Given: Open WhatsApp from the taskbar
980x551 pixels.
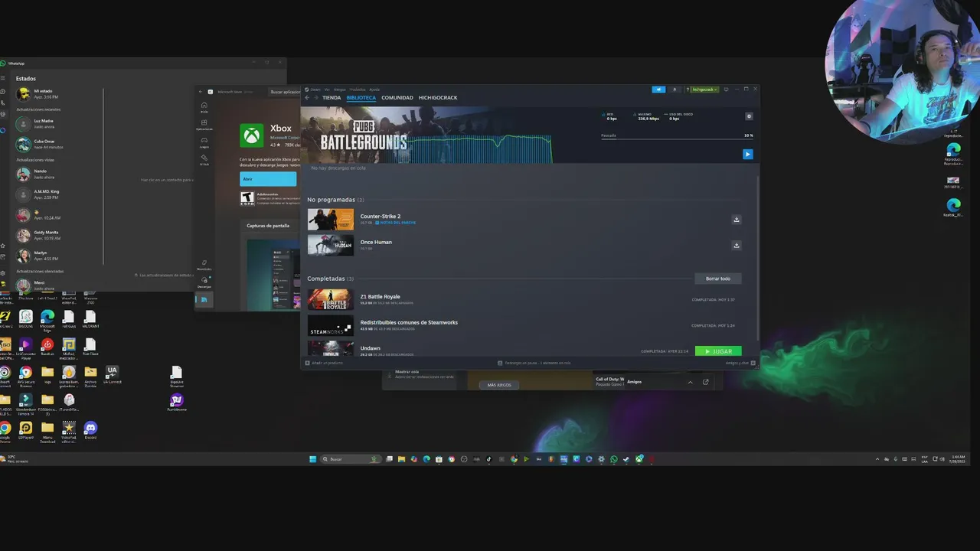Looking at the screenshot, I should [614, 459].
